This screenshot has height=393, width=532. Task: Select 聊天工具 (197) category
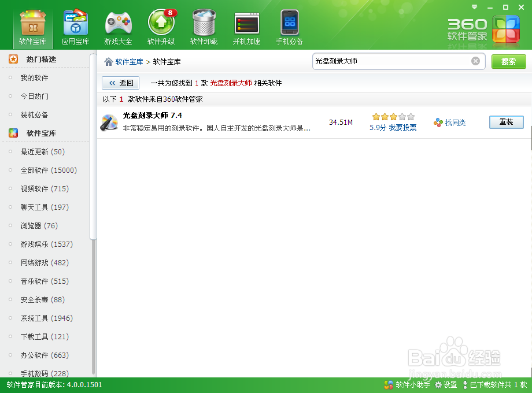(x=45, y=207)
